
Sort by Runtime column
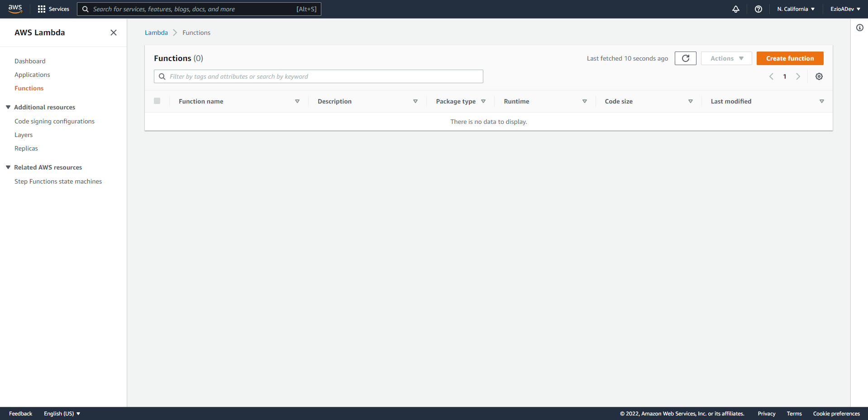pyautogui.click(x=585, y=101)
